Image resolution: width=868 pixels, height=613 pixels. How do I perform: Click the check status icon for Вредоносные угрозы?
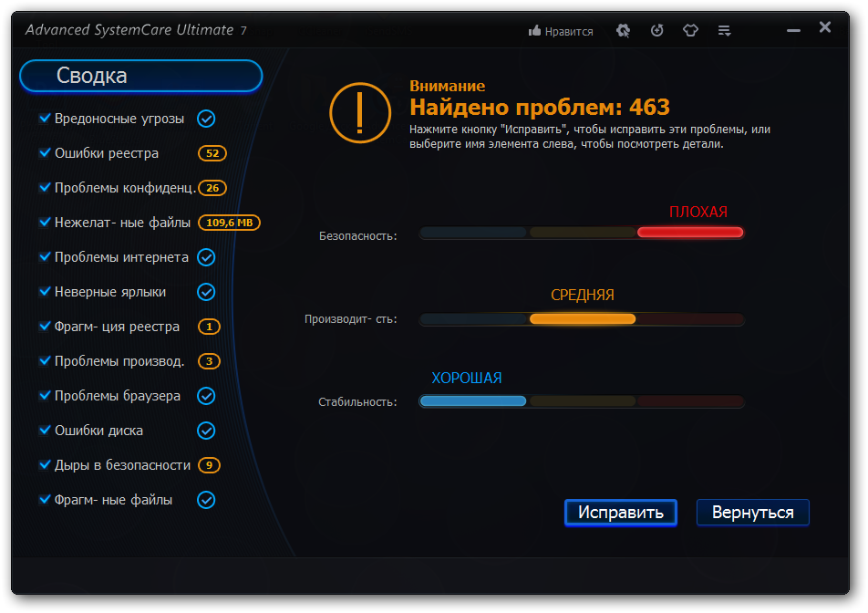(206, 119)
